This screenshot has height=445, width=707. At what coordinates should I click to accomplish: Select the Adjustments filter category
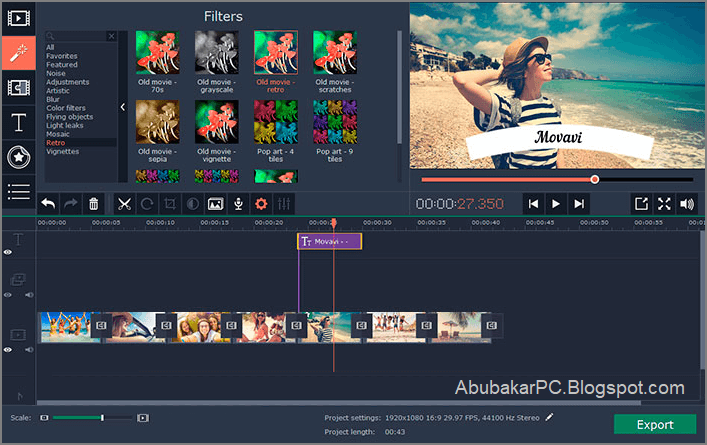click(68, 82)
